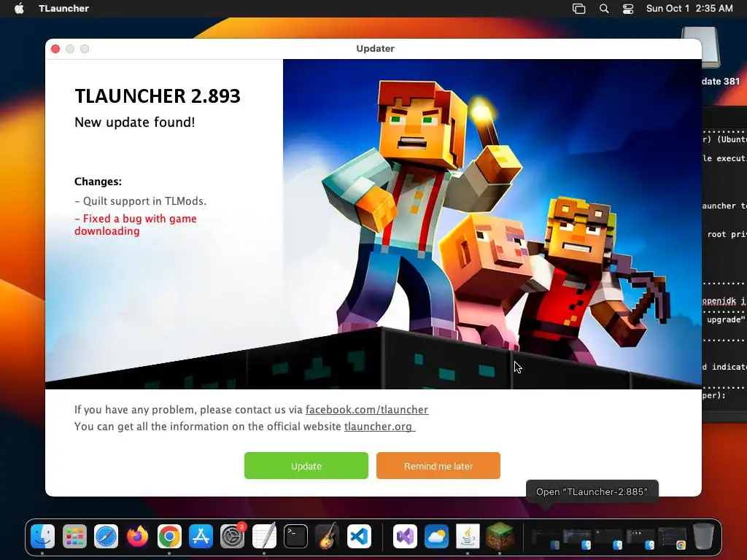This screenshot has height=560, width=747.
Task: Open System Settings from the Dock
Action: (x=233, y=537)
